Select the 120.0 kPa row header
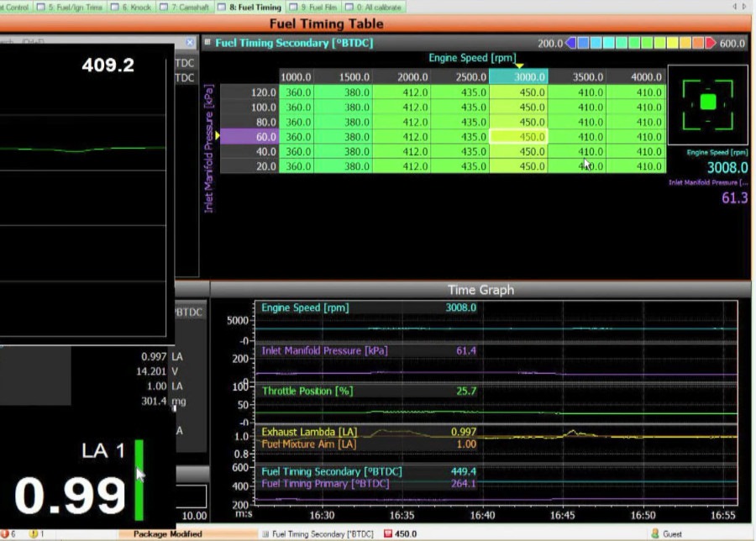 [x=249, y=92]
